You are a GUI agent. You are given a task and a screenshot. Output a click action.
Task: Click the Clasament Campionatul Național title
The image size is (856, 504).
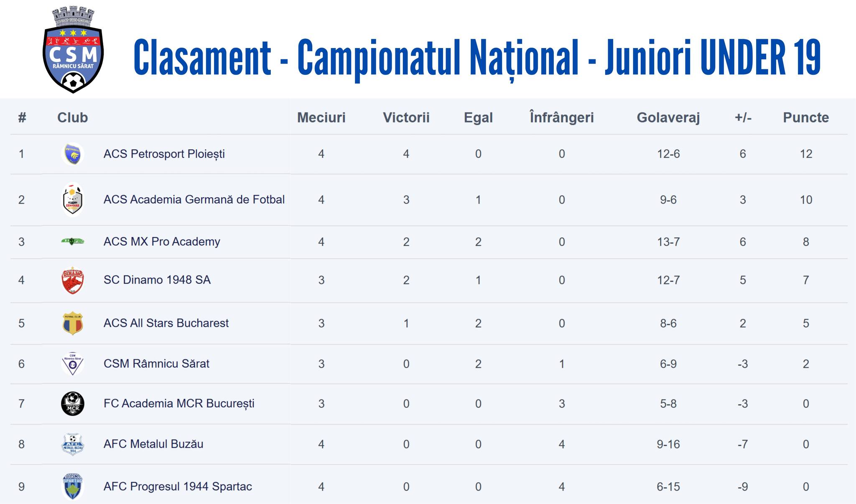(x=477, y=58)
